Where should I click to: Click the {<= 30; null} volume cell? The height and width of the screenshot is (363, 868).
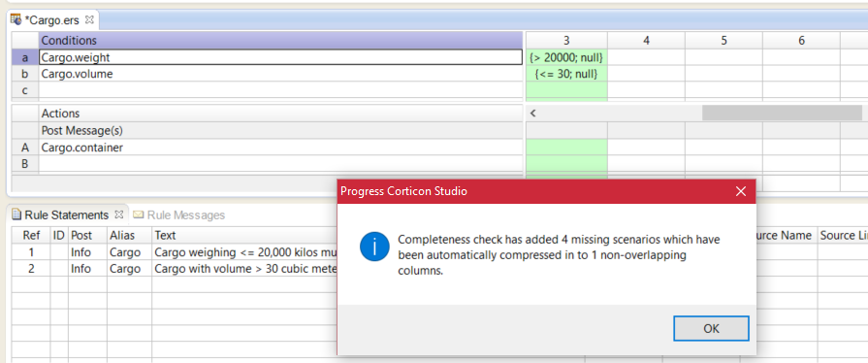pos(566,74)
